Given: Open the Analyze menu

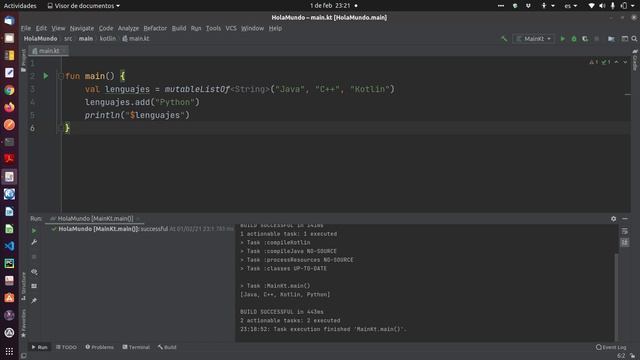Looking at the screenshot, I should click(x=128, y=28).
